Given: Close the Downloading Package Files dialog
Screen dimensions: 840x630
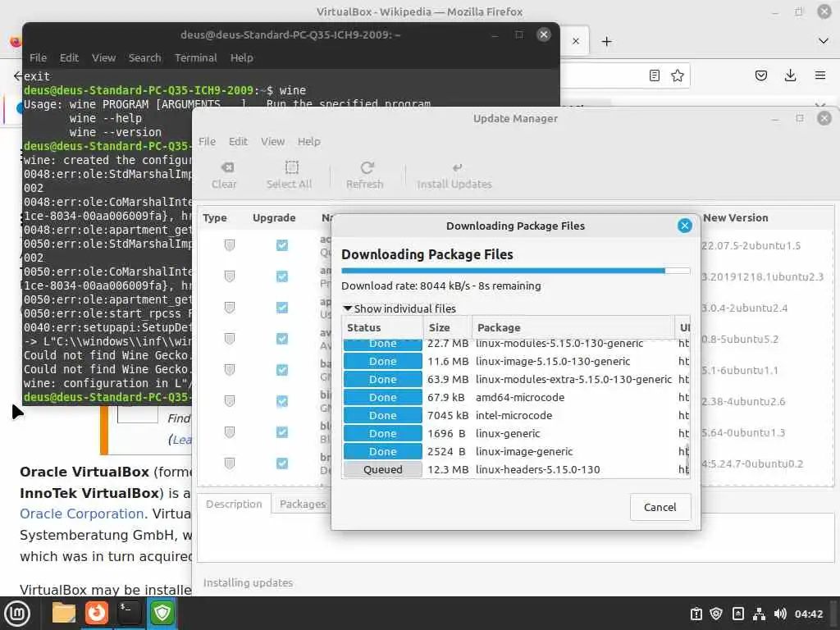Looking at the screenshot, I should point(684,226).
